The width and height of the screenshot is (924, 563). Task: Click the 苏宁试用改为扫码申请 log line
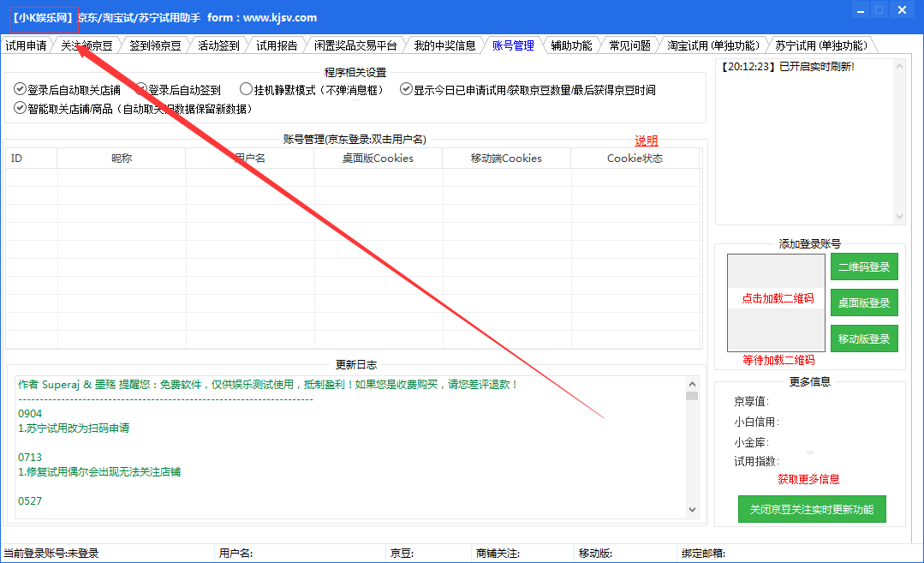[x=74, y=428]
